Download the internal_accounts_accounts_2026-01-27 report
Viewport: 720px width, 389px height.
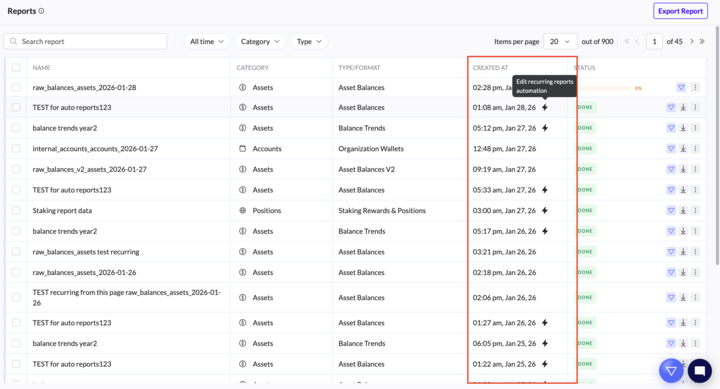[683, 148]
